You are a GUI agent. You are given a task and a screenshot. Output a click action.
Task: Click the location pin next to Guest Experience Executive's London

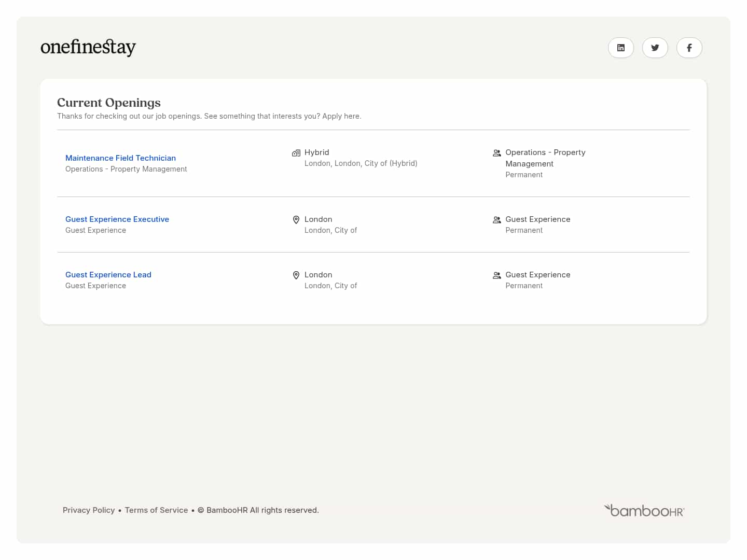click(x=296, y=219)
